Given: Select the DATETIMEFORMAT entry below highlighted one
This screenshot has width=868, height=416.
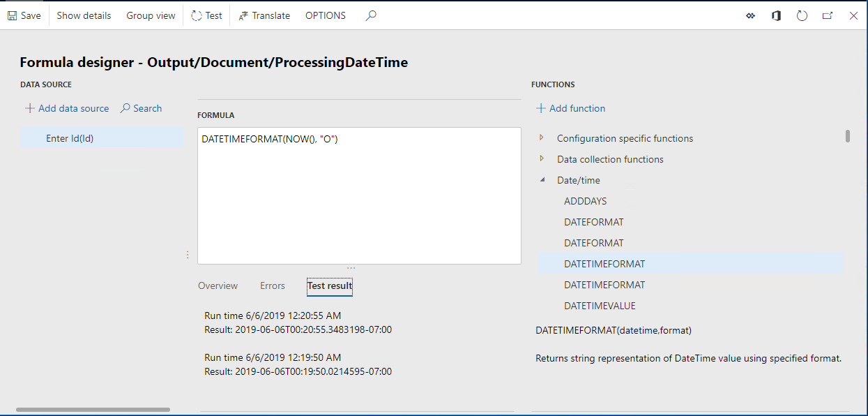Looking at the screenshot, I should click(604, 285).
